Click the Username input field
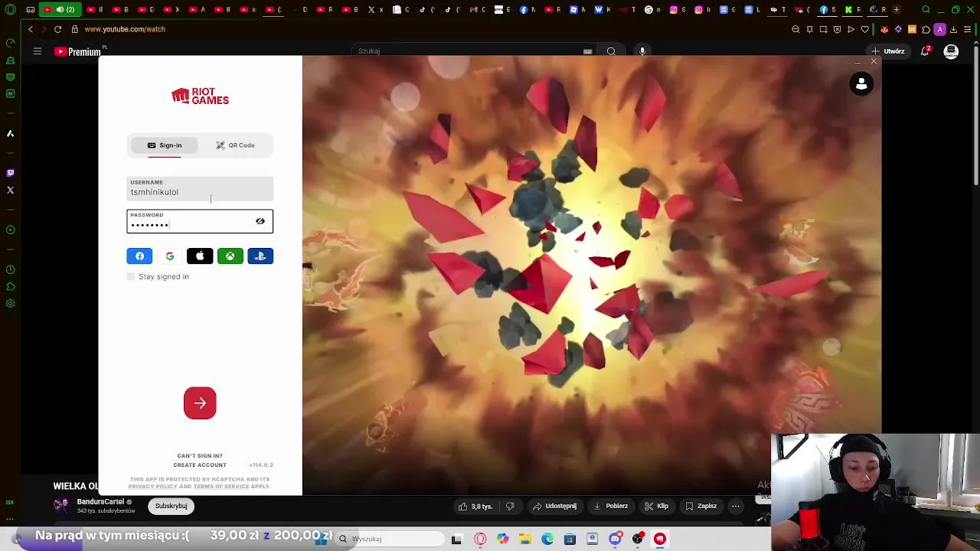980x551 pixels. point(200,188)
